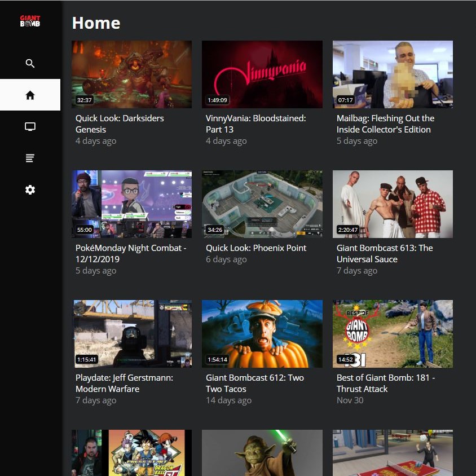The height and width of the screenshot is (476, 476).
Task: Click the 1:15:41 duration badge
Action: (87, 359)
